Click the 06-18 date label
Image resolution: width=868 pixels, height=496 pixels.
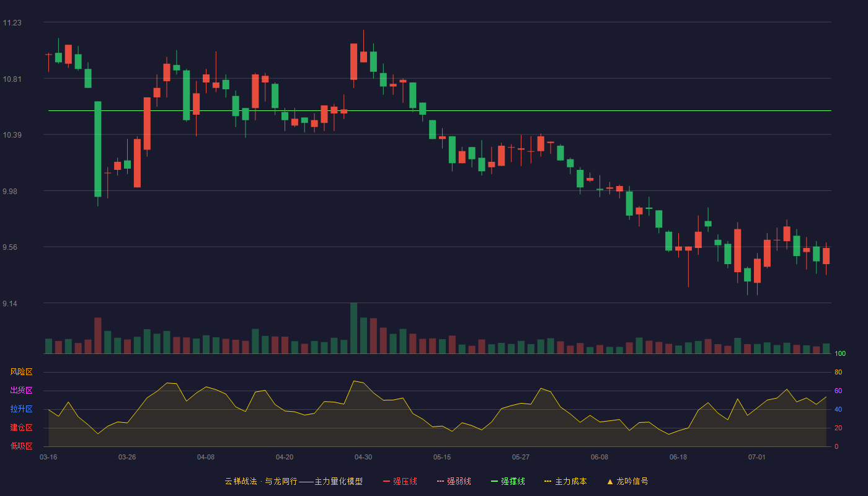[678, 457]
